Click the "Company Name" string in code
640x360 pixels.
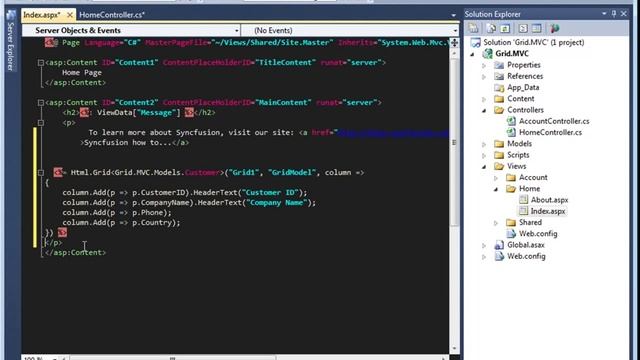(278, 202)
